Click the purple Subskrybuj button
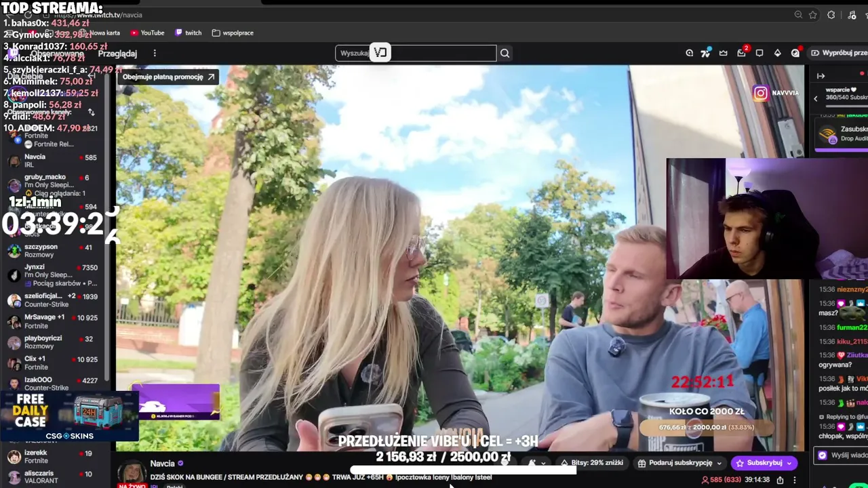Image resolution: width=868 pixels, height=488 pixels. [764, 463]
